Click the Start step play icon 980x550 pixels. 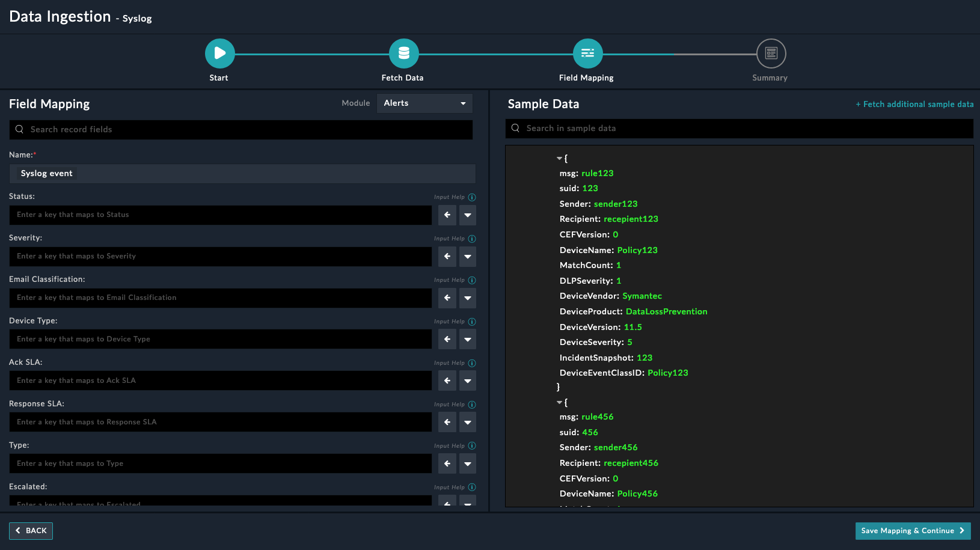(219, 53)
